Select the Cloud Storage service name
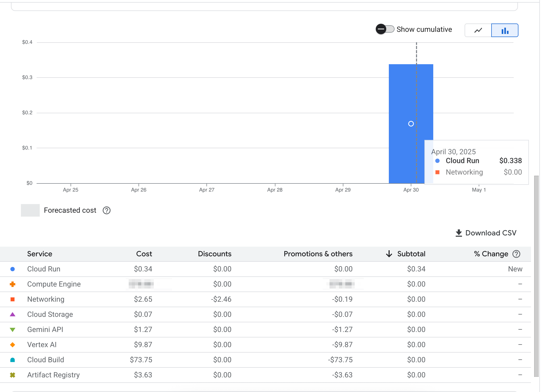 [50, 314]
